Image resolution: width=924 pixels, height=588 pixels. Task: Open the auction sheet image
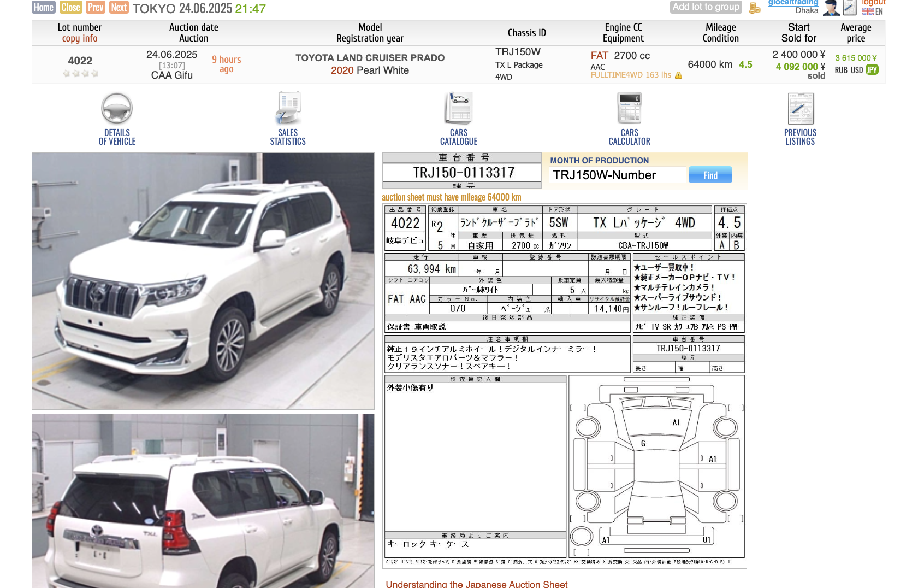[x=565, y=386]
